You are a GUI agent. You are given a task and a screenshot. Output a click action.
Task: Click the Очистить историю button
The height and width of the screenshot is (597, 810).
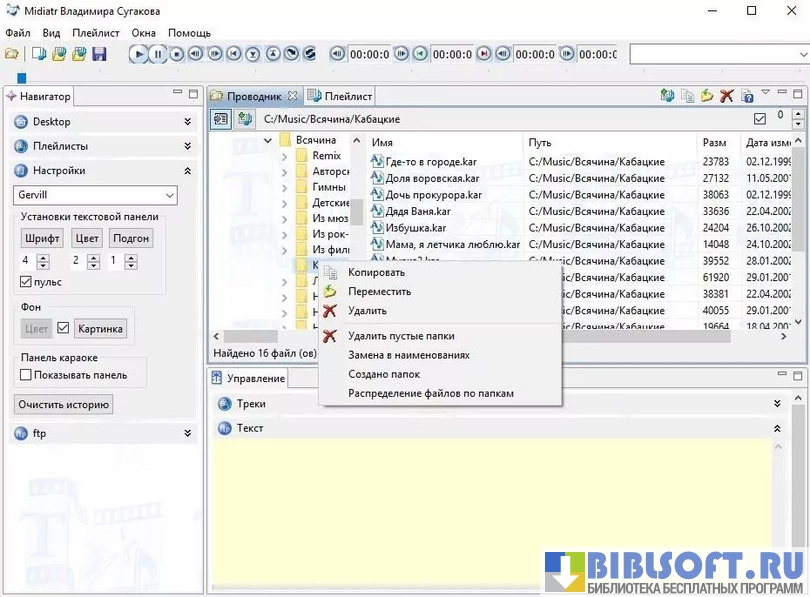pyautogui.click(x=63, y=405)
